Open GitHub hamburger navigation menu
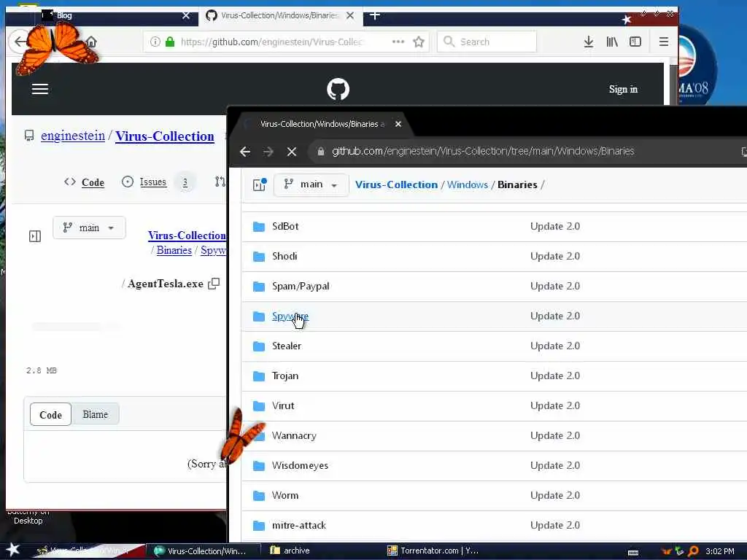The image size is (747, 560). pyautogui.click(x=40, y=89)
